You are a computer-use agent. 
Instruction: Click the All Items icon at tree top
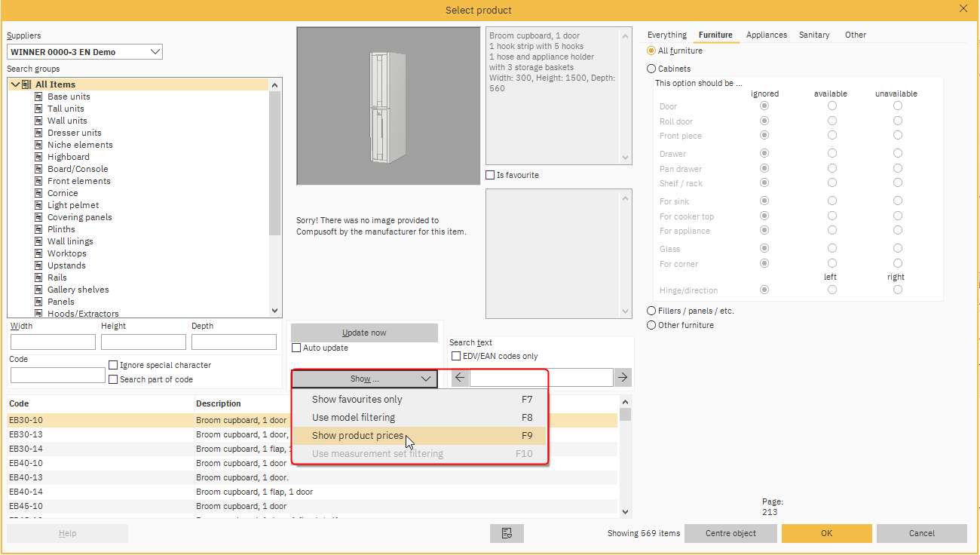coord(25,84)
